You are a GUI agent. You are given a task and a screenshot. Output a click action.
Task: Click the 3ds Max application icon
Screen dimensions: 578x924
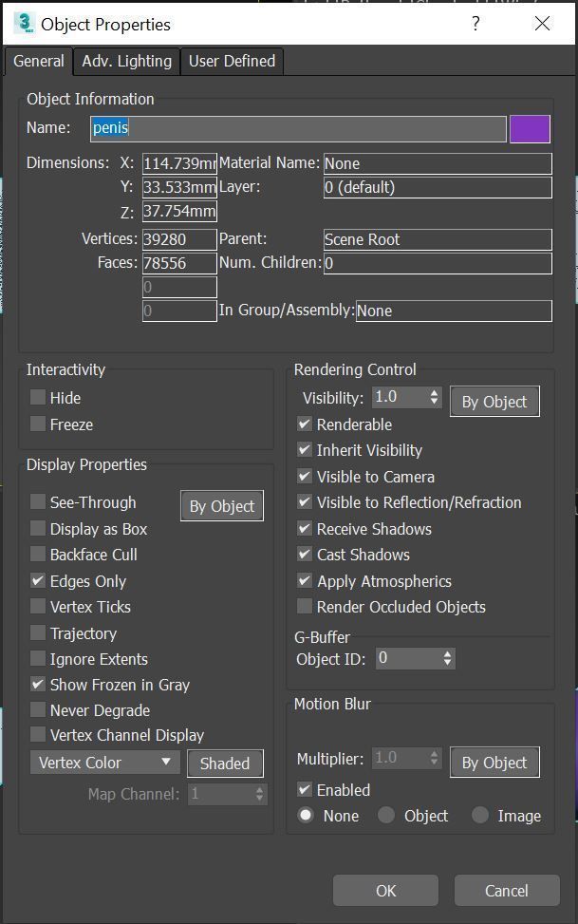(x=25, y=24)
